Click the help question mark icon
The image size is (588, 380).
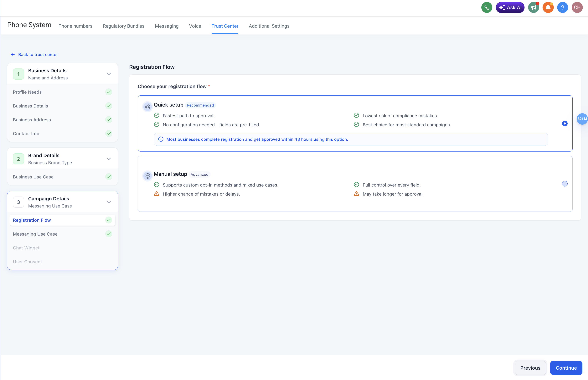[x=562, y=7]
